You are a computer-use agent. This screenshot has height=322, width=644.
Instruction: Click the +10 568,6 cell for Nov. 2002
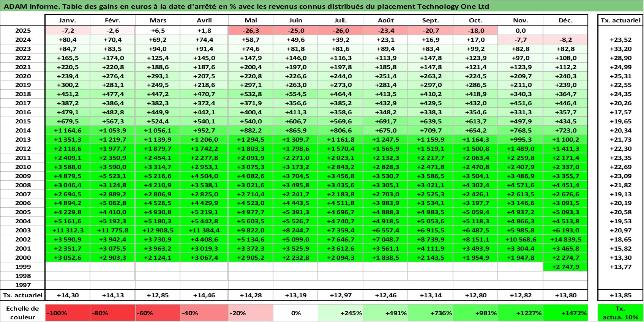click(x=521, y=239)
